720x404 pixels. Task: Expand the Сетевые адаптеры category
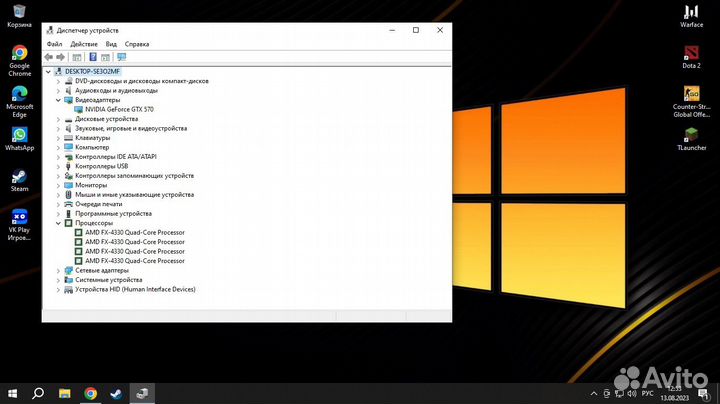pos(58,270)
